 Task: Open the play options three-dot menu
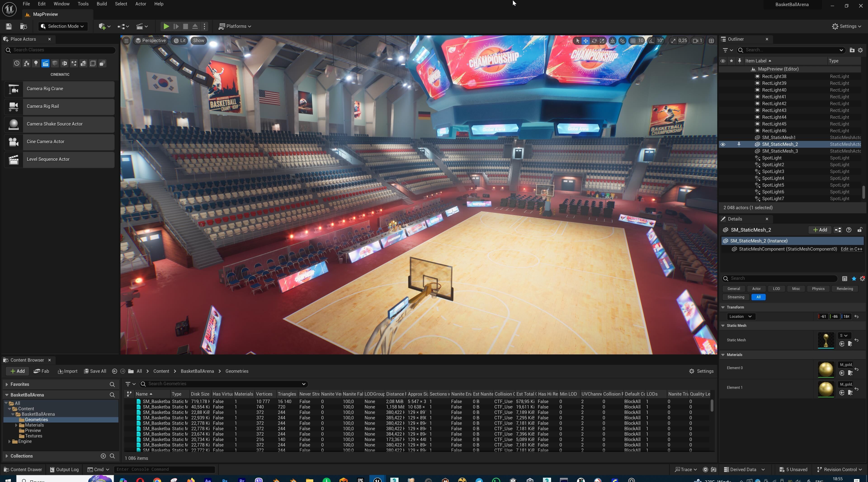205,26
